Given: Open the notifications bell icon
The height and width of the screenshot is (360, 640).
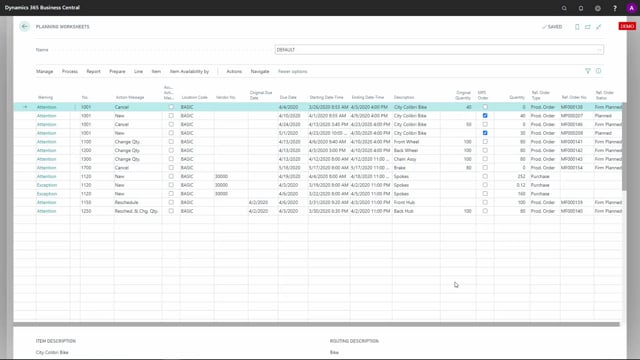Looking at the screenshot, I should tap(581, 8).
